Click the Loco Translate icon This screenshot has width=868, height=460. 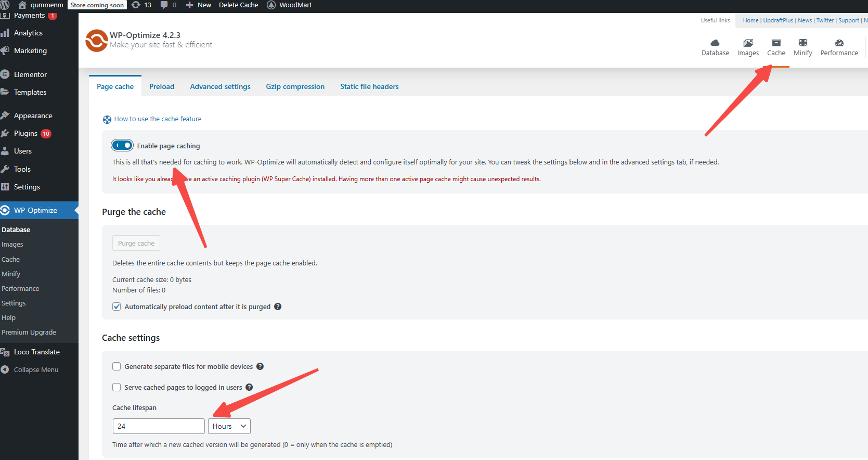click(x=5, y=352)
